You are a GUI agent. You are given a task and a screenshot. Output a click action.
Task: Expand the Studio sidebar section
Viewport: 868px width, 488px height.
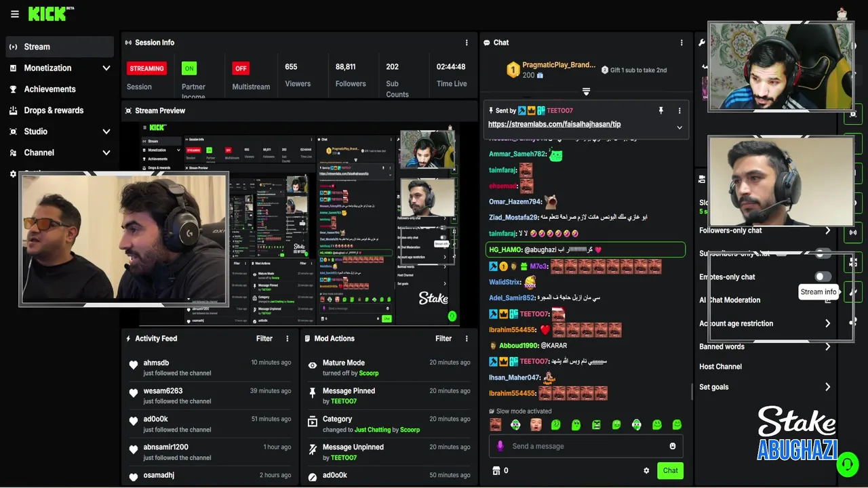106,131
